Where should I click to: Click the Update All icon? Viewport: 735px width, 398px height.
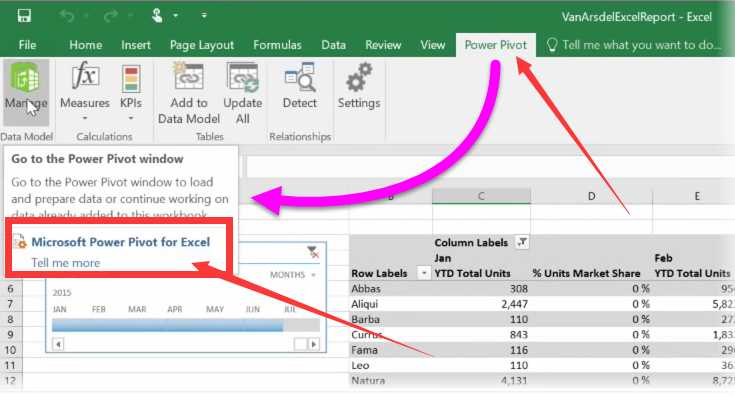click(x=242, y=77)
